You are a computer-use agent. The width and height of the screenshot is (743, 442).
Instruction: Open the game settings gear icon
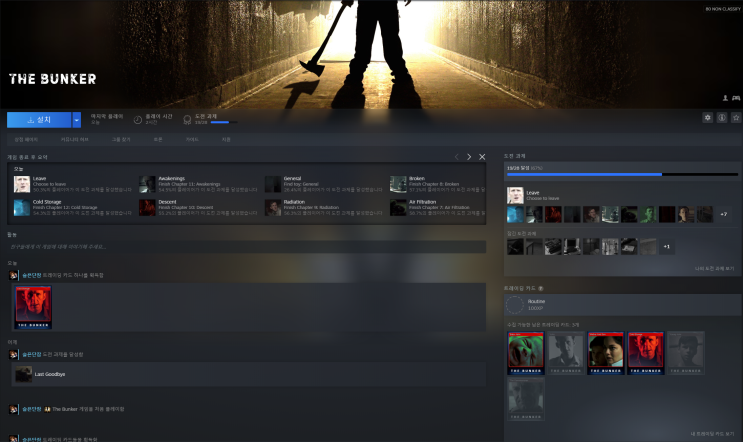(707, 117)
